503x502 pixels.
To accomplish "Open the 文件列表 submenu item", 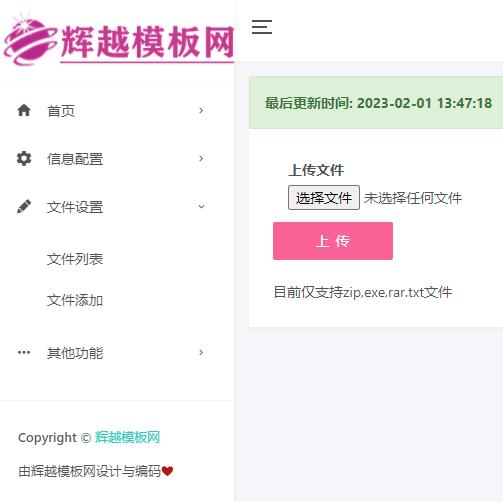I will tap(75, 259).
